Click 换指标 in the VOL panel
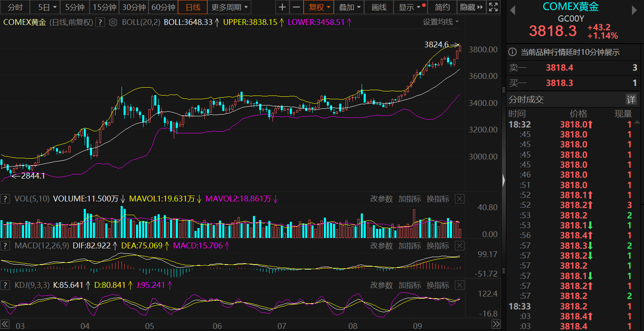This screenshot has width=644, height=331. pyautogui.click(x=437, y=199)
